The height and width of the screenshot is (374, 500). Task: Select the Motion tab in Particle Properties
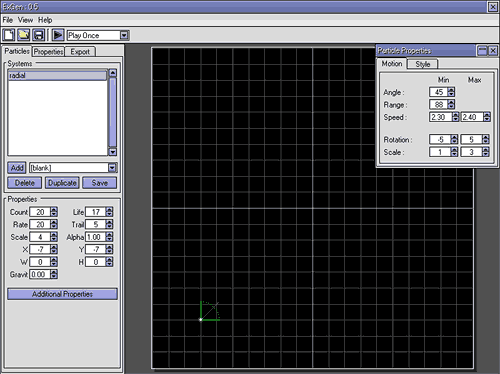pos(392,64)
